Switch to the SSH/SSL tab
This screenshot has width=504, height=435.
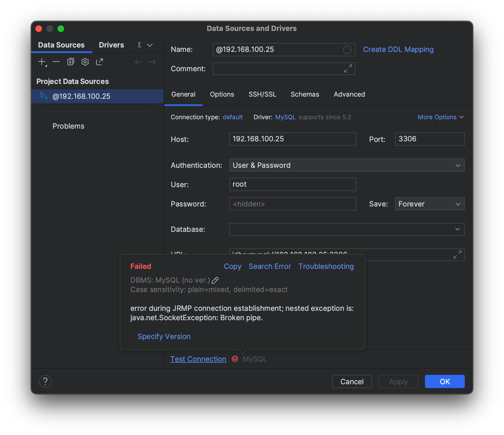point(262,94)
